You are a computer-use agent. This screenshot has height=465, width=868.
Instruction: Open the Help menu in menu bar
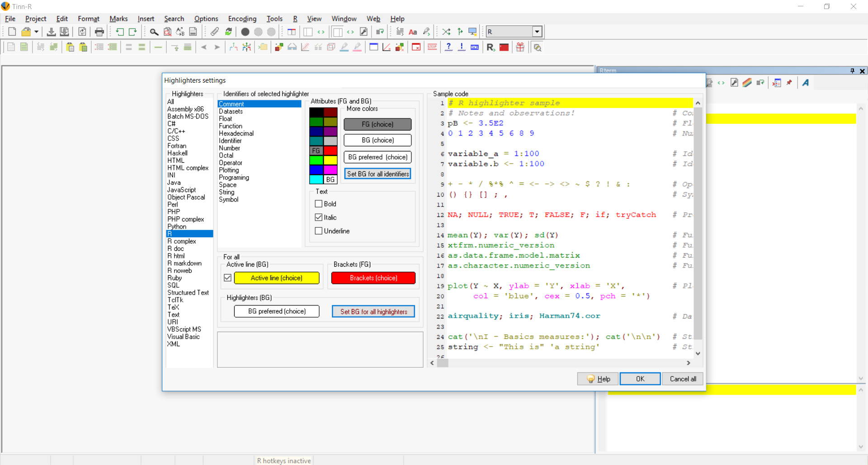397,19
